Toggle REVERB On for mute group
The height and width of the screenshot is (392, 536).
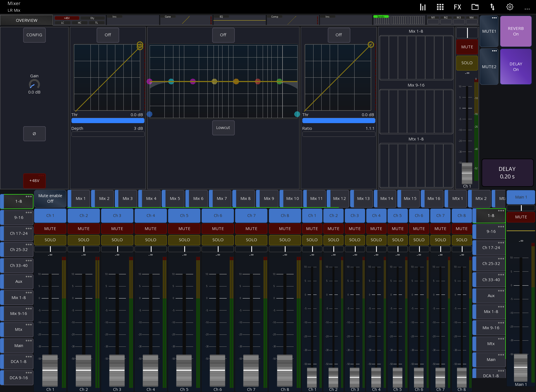click(516, 31)
